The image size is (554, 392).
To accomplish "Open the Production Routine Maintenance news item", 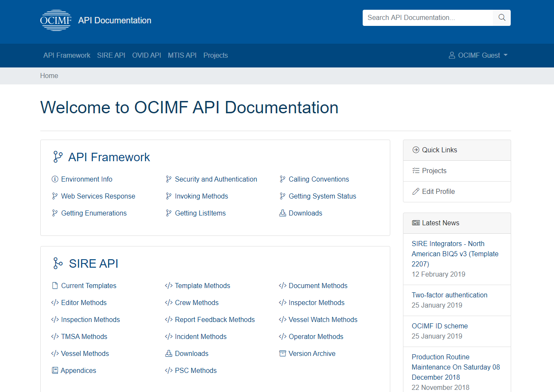I will (x=456, y=367).
